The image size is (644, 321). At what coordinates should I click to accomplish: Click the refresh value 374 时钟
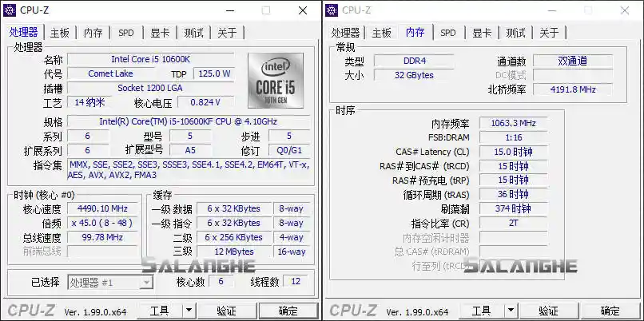[x=514, y=208]
